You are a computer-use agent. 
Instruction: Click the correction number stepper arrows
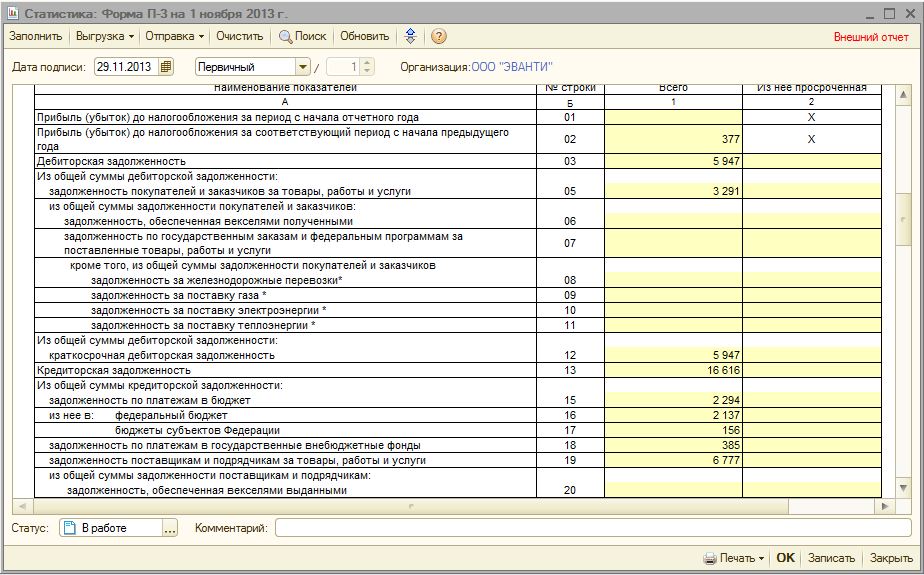(x=366, y=67)
